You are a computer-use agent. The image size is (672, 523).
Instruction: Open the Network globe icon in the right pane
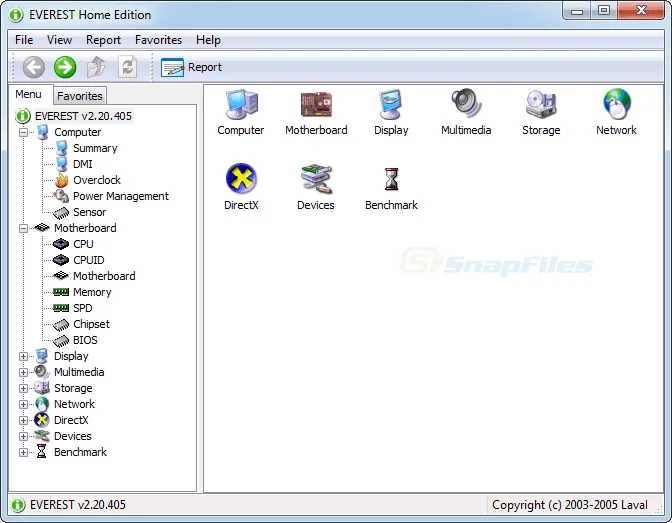pyautogui.click(x=616, y=112)
